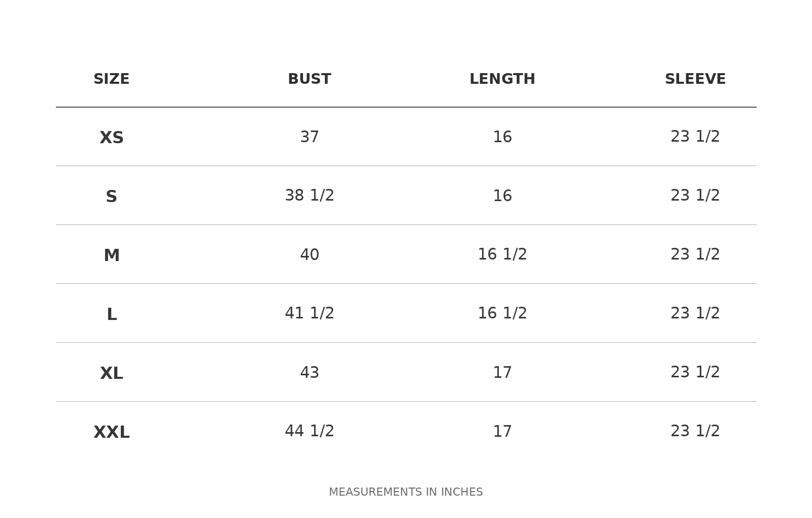Click the LENGTH column header

502,79
